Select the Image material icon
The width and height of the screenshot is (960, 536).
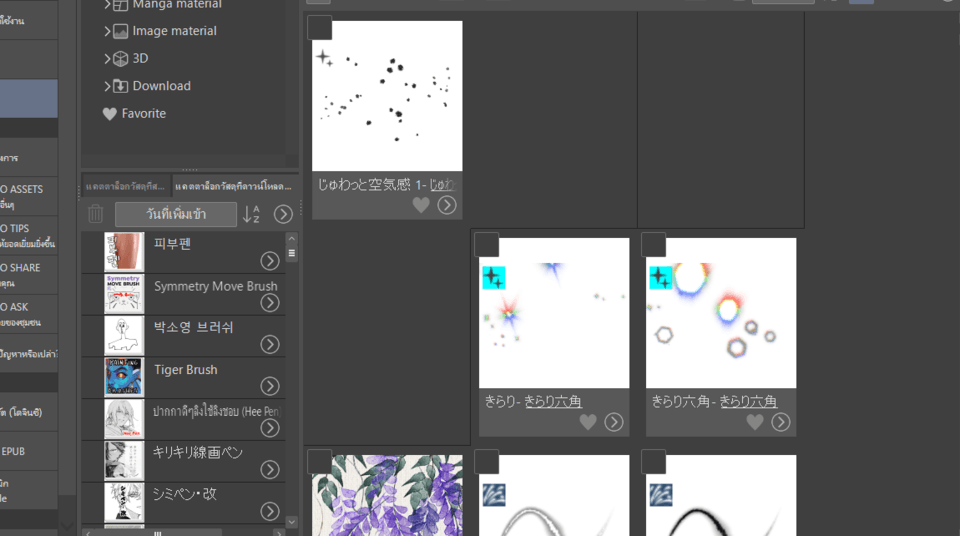click(x=121, y=31)
